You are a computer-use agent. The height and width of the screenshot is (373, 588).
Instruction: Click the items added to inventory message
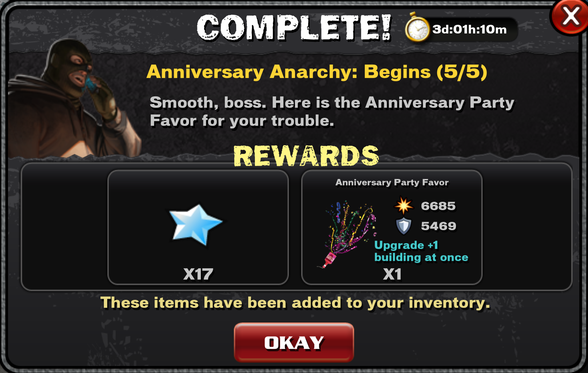[295, 303]
